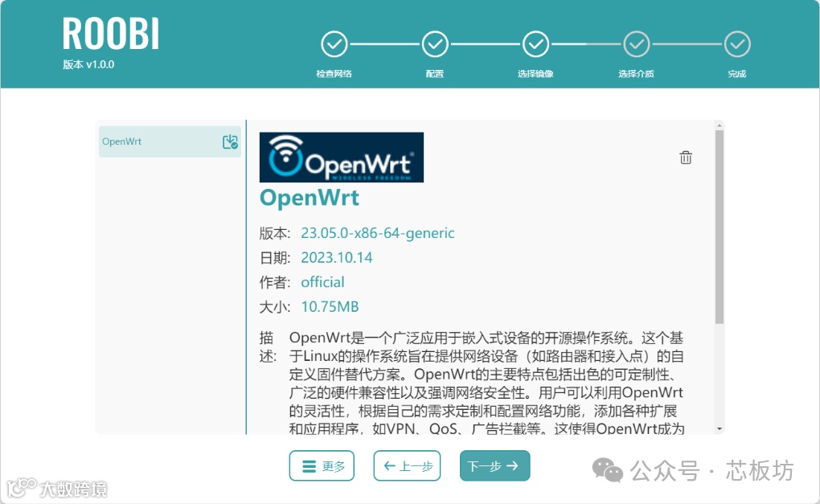Click the 检查网络 step label
This screenshot has width=820, height=504.
coord(334,74)
